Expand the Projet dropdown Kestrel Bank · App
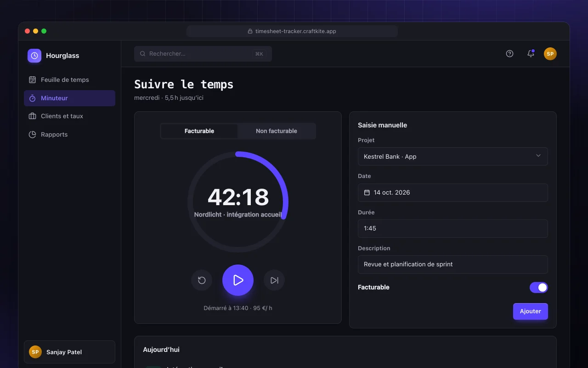588x368 pixels. 453,156
